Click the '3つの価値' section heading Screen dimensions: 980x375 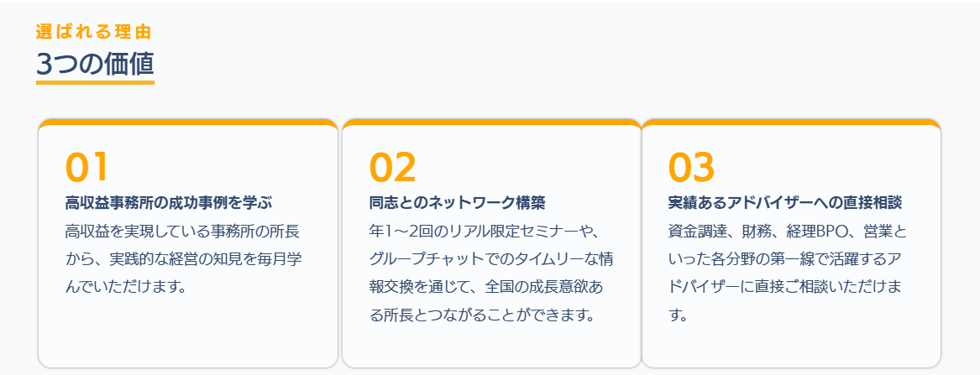coord(95,64)
